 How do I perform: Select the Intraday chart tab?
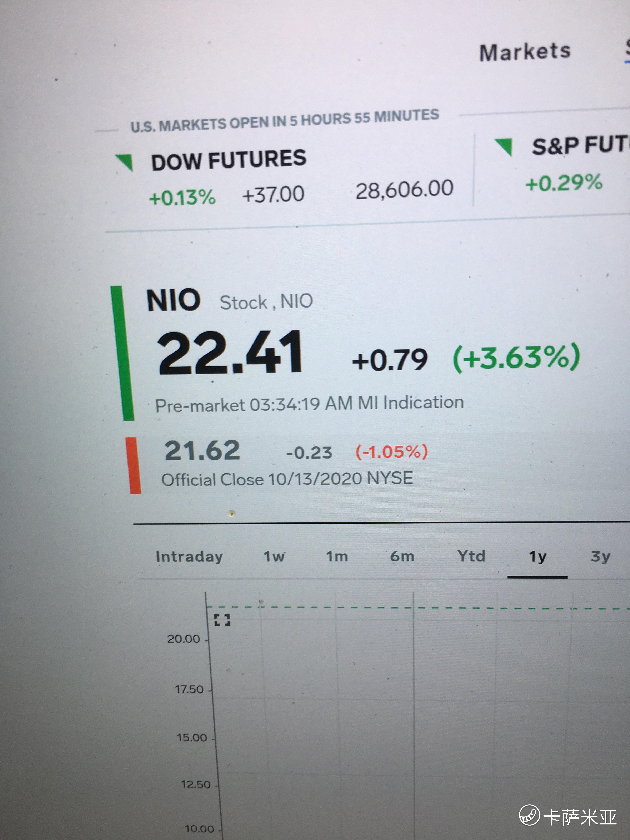tap(189, 557)
